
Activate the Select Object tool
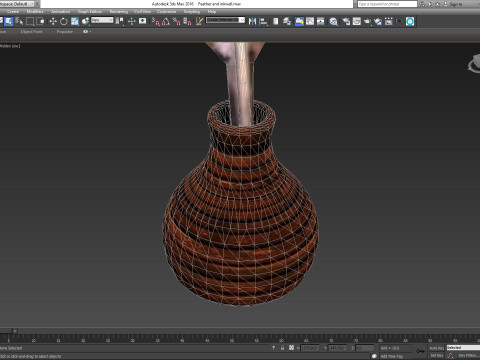pyautogui.click(x=9, y=21)
